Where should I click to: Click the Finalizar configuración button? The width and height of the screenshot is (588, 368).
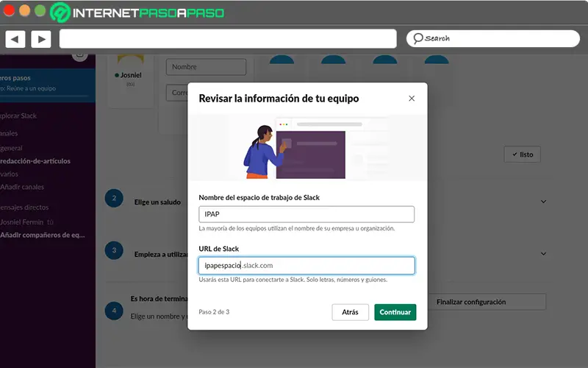pyautogui.click(x=487, y=302)
